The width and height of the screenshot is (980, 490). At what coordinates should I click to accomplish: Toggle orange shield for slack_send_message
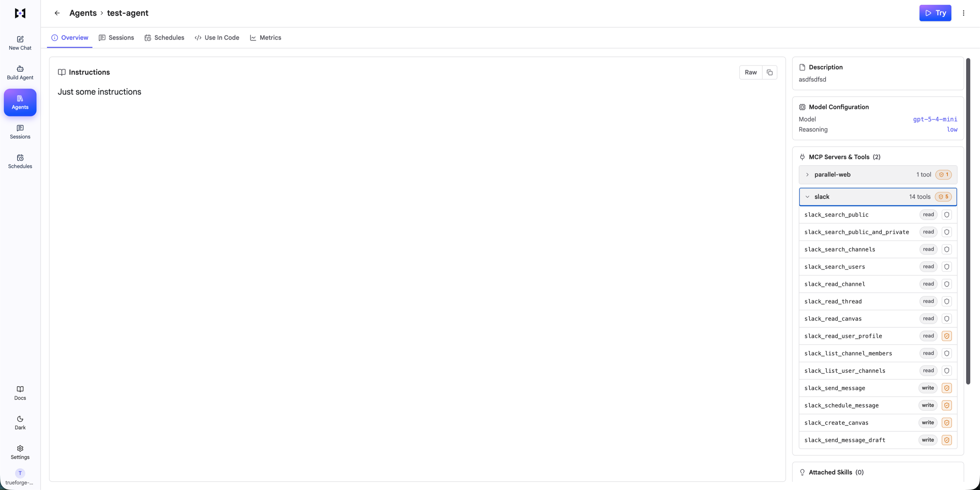point(947,388)
